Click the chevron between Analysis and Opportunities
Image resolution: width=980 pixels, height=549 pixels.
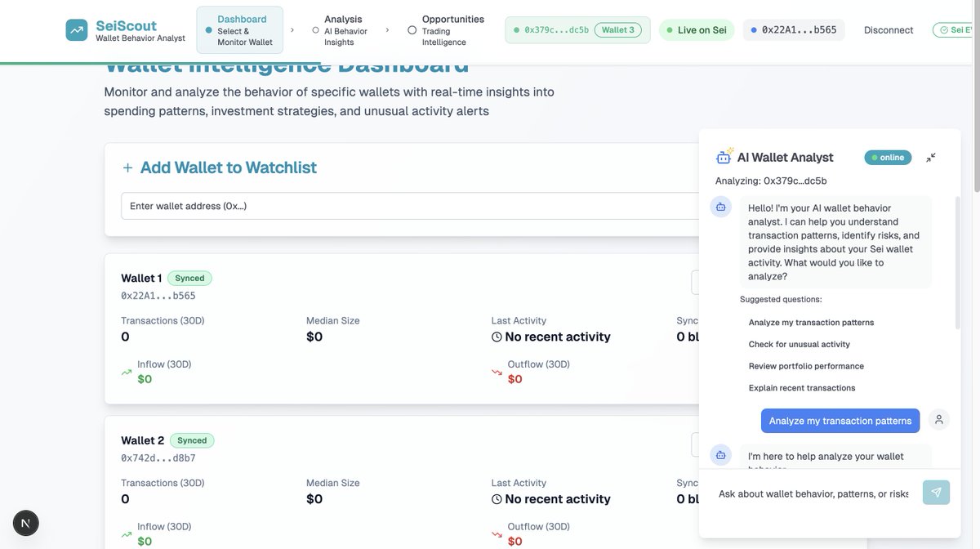(x=387, y=30)
